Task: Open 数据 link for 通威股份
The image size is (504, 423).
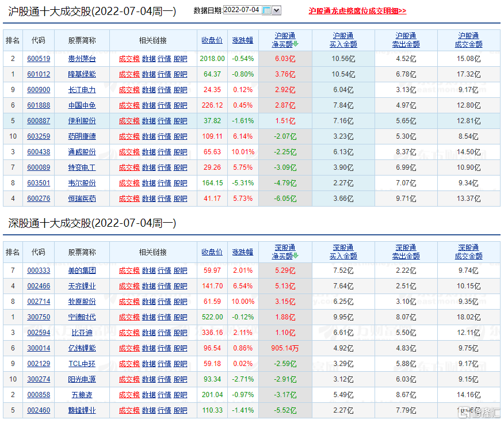Action: [x=149, y=152]
